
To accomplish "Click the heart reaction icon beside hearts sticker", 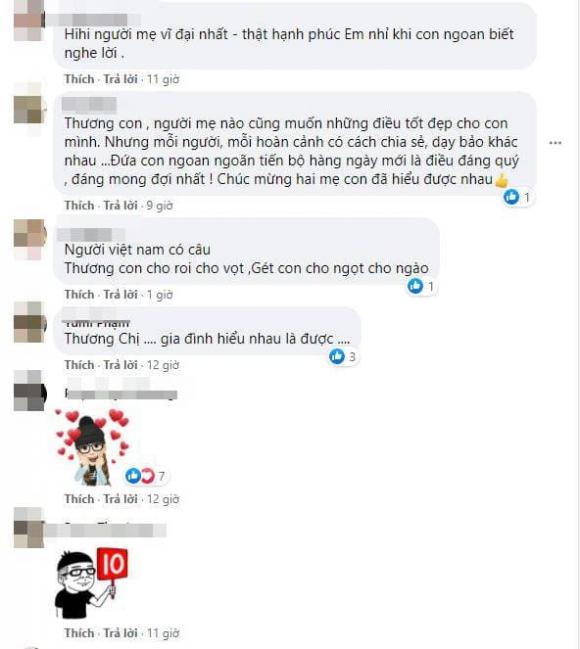I will (147, 476).
